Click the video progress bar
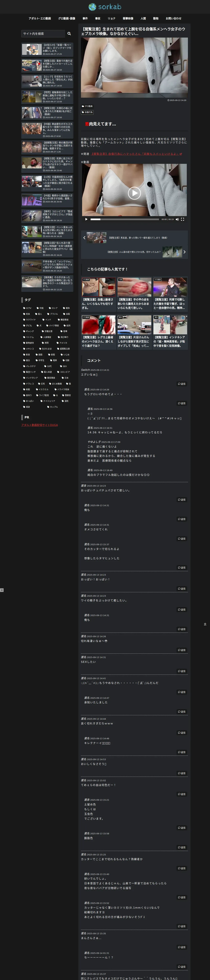The height and width of the screenshot is (980, 210). [x=125, y=219]
